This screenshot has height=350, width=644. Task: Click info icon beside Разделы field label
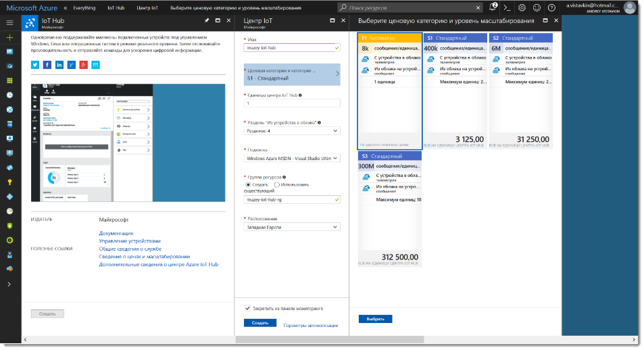[x=320, y=122]
